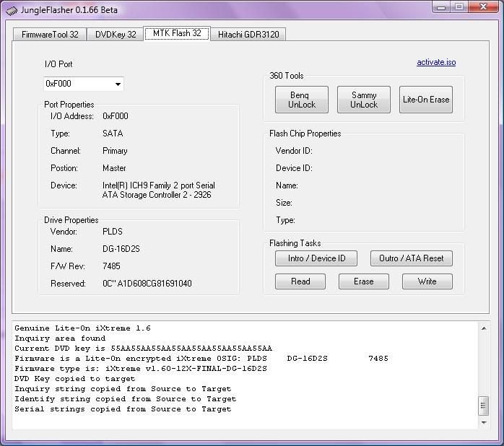Open the activate.iso link
The height and width of the screenshot is (446, 504).
(x=436, y=62)
